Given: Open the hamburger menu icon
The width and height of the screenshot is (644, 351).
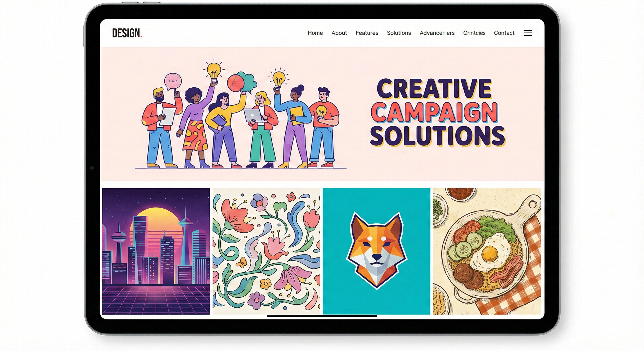Looking at the screenshot, I should click(528, 33).
